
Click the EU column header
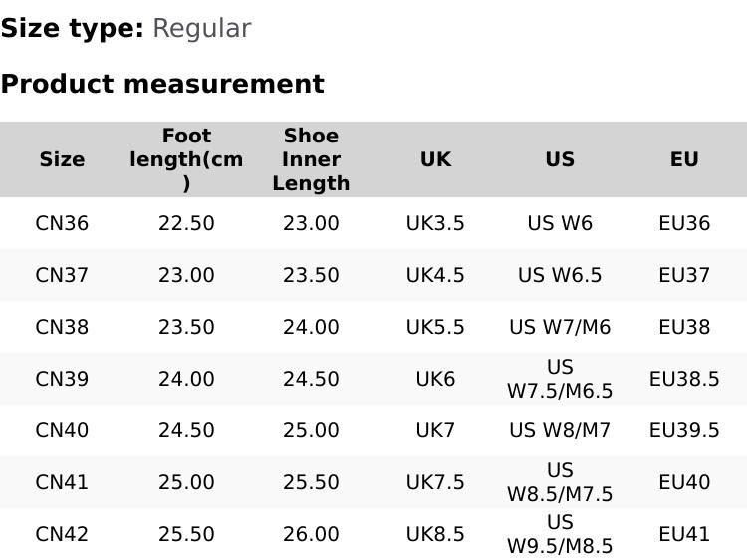pos(684,159)
